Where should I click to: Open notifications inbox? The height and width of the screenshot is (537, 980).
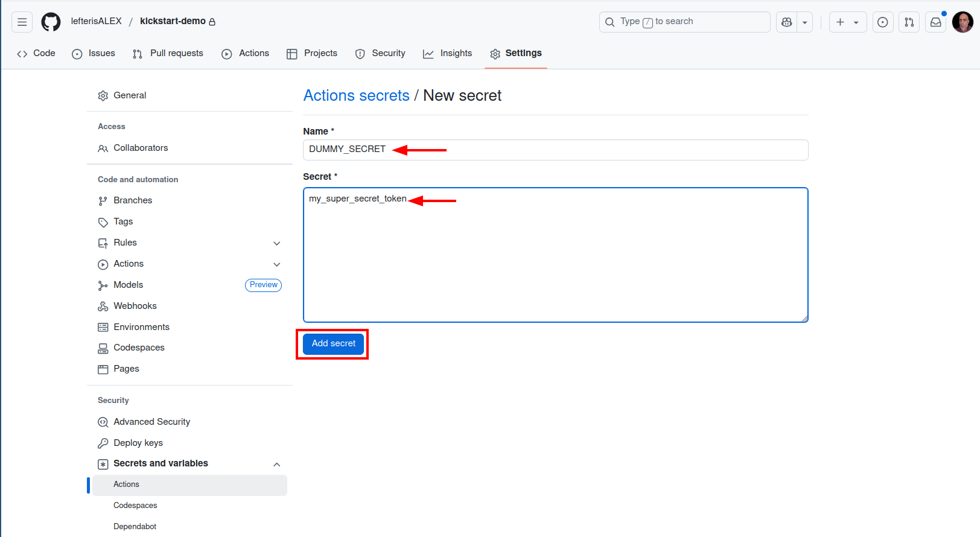point(936,22)
